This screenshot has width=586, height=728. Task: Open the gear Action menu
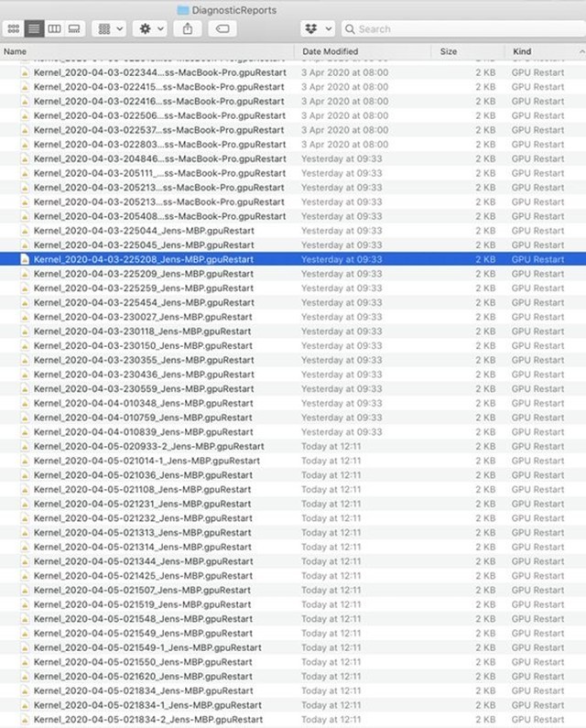(x=150, y=28)
